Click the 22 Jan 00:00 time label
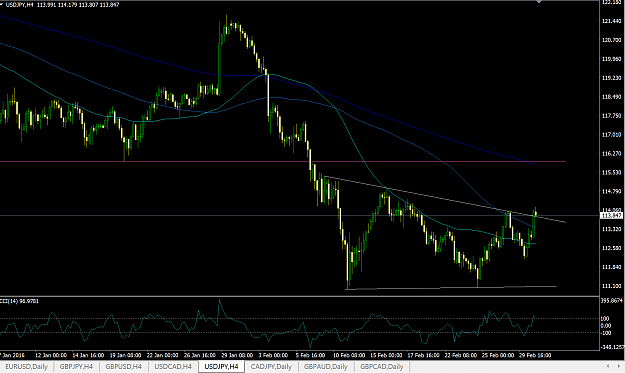Viewport: 625px width, 373px height. click(162, 355)
